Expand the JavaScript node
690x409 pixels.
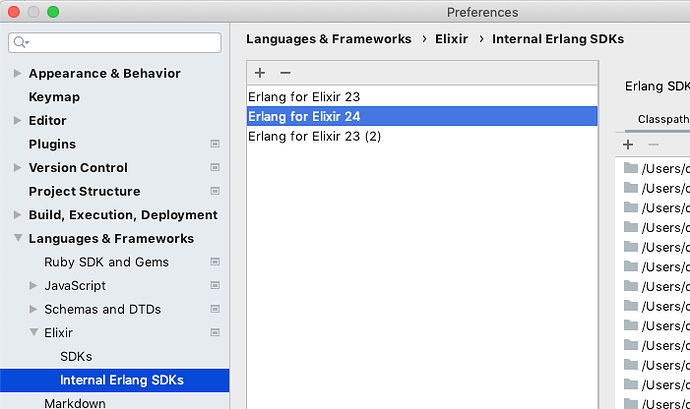point(33,285)
